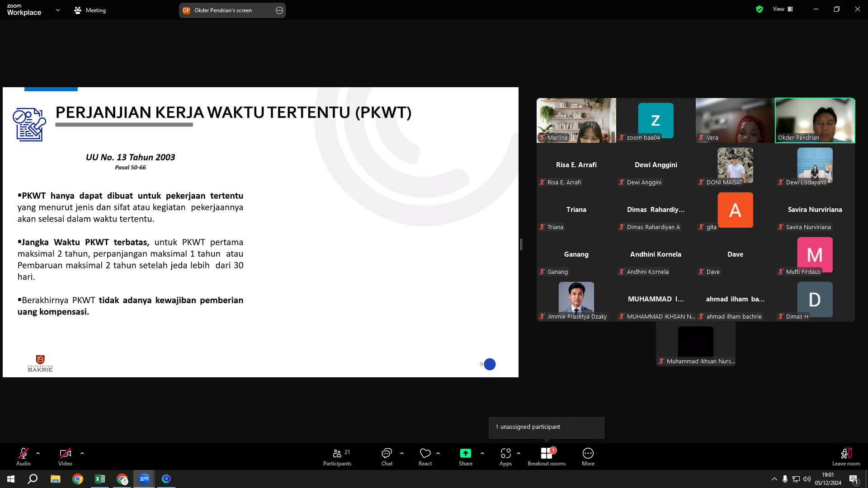Image resolution: width=868 pixels, height=488 pixels.
Task: Click the Savira Nurviriana participant tile
Action: click(x=815, y=210)
